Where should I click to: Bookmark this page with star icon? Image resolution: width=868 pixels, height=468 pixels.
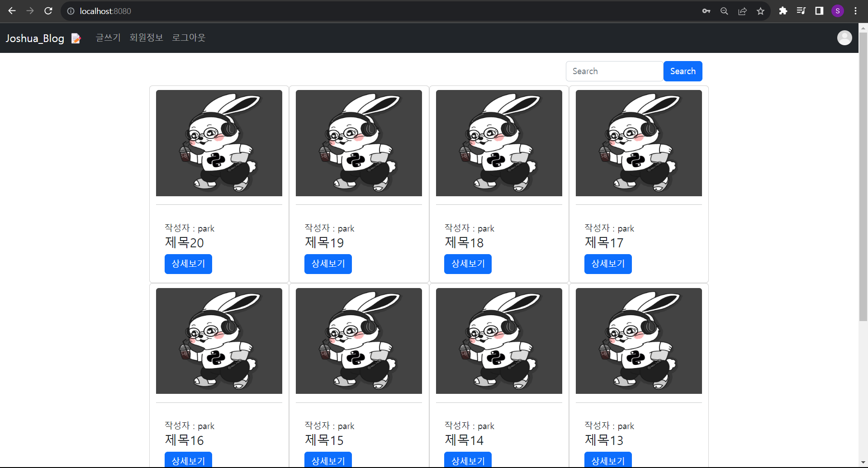pyautogui.click(x=760, y=11)
